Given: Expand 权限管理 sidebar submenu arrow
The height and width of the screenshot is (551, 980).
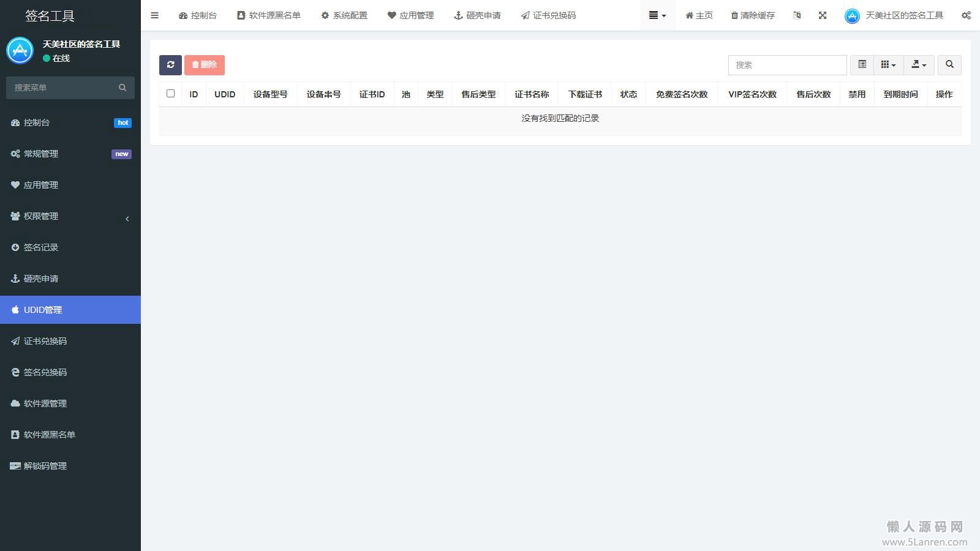Looking at the screenshot, I should coord(127,219).
